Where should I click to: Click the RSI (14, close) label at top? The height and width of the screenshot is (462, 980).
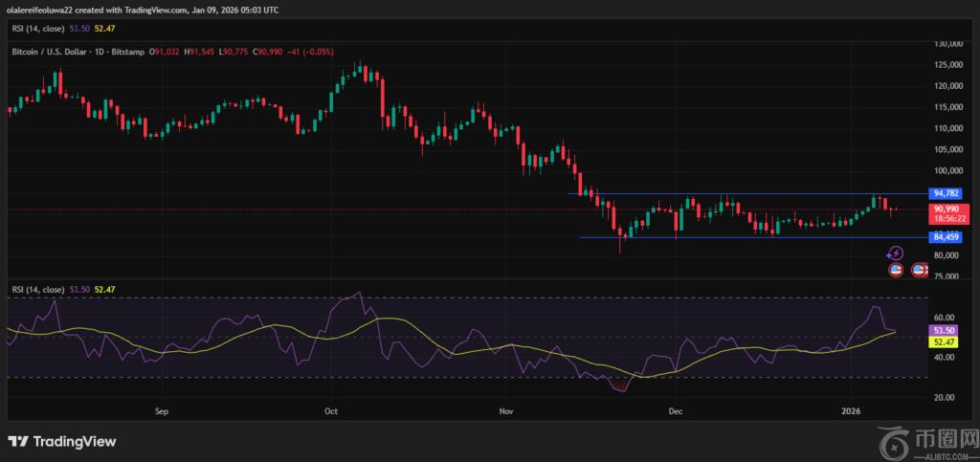(38, 28)
